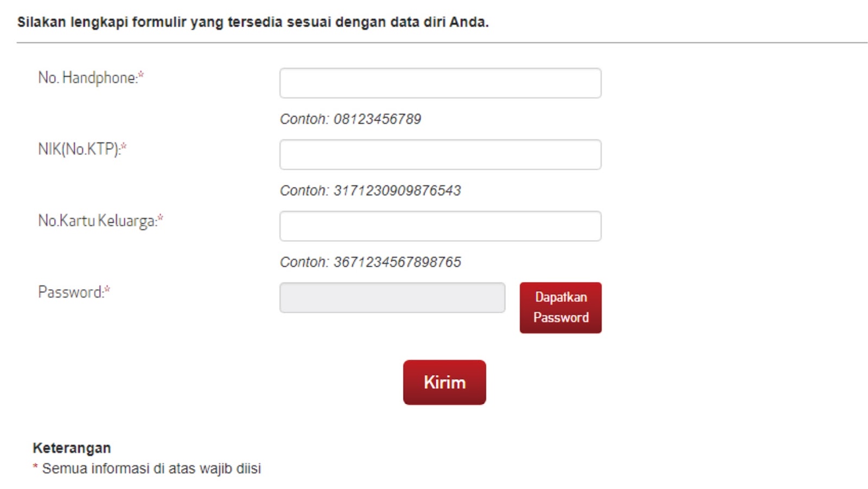The height and width of the screenshot is (489, 868).
Task: Click the "No. Handphone:" label
Action: coord(87,78)
